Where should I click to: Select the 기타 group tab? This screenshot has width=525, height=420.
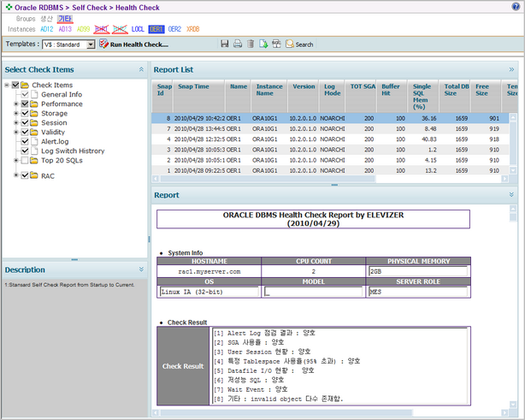coord(65,19)
